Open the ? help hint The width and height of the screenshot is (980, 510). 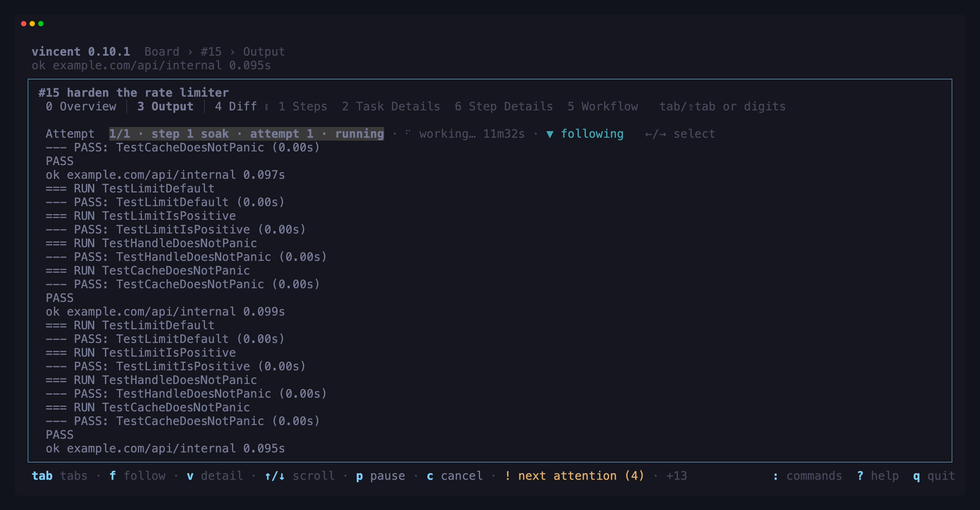878,476
